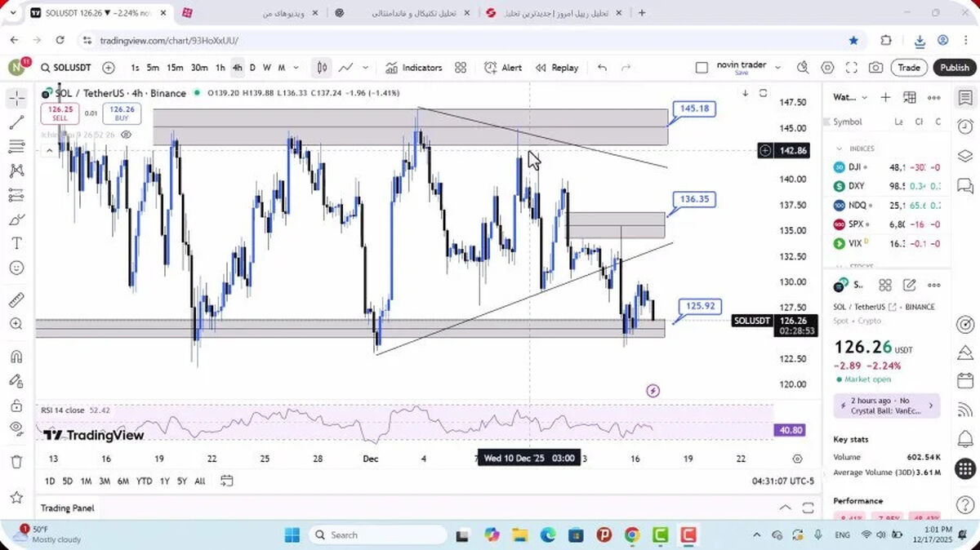Select VIX row in watchlist
Screen dimensions: 980x550
pos(887,243)
